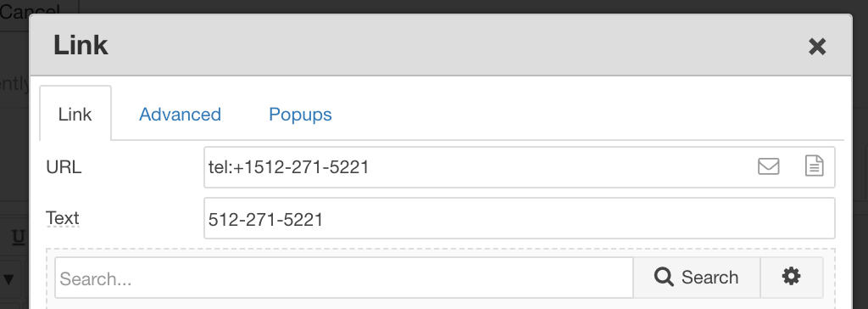The height and width of the screenshot is (309, 868).
Task: Switch to the Advanced tab
Action: [180, 115]
